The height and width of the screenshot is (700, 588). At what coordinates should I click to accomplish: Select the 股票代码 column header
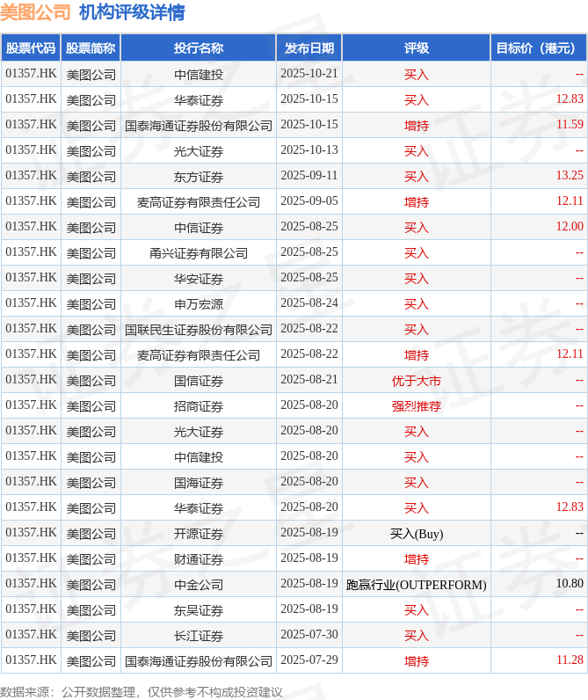[x=31, y=47]
